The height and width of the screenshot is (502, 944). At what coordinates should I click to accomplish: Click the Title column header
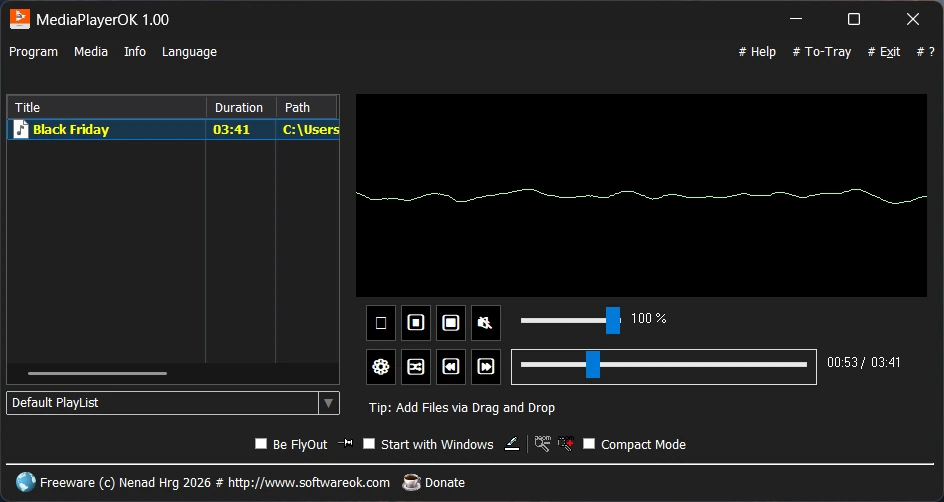pyautogui.click(x=107, y=107)
